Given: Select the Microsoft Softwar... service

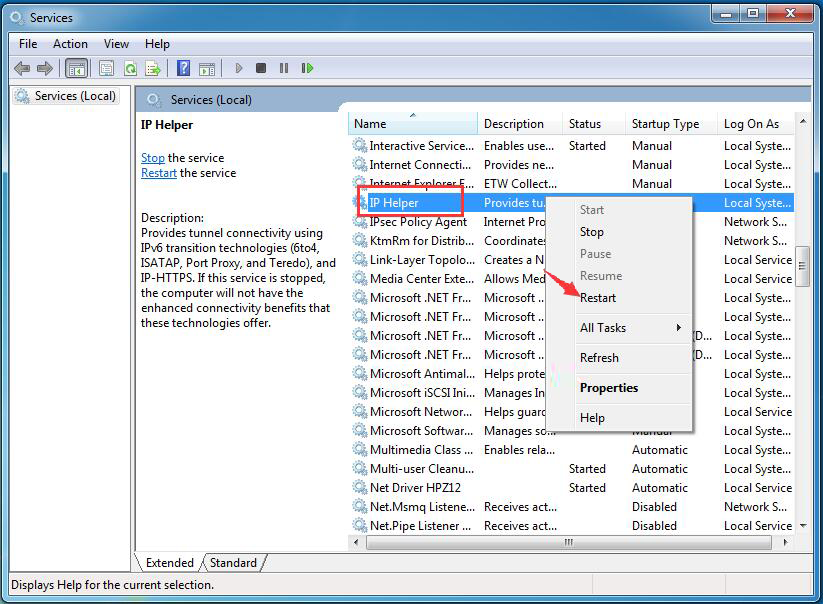Looking at the screenshot, I should pyautogui.click(x=572, y=430).
